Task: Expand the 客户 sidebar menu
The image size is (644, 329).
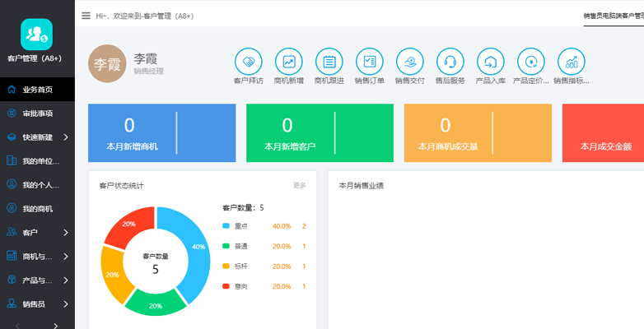Action: point(37,232)
